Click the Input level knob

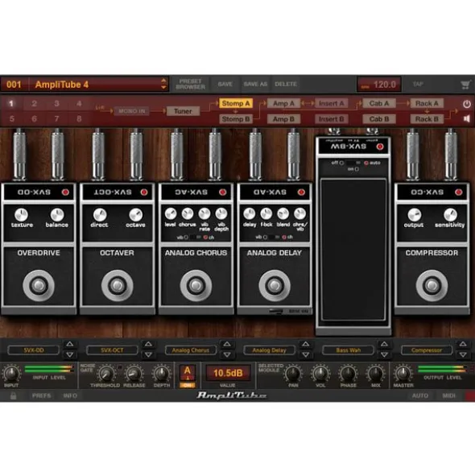point(11,374)
